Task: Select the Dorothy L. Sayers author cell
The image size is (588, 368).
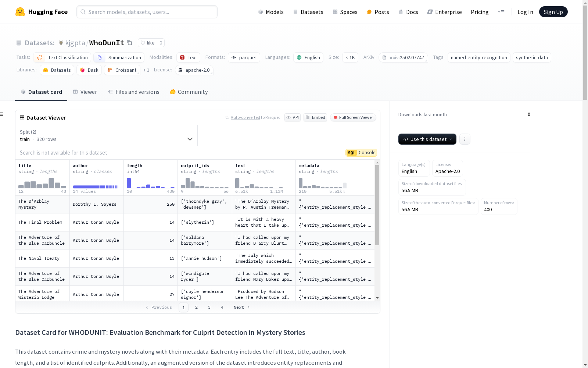Action: (x=97, y=204)
